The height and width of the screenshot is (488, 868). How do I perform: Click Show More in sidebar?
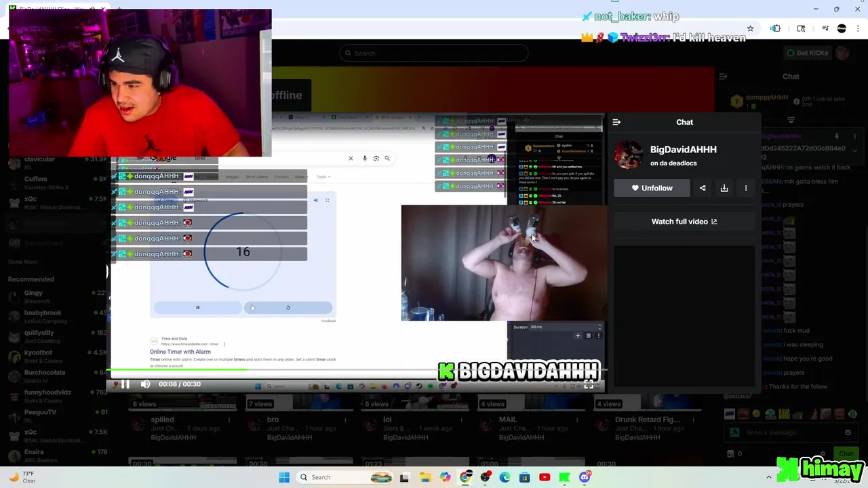23,262
